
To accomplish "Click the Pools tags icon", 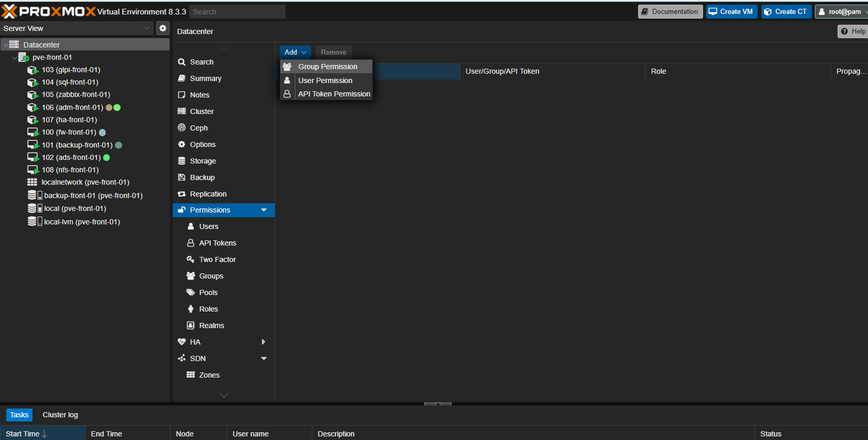I will pos(191,292).
